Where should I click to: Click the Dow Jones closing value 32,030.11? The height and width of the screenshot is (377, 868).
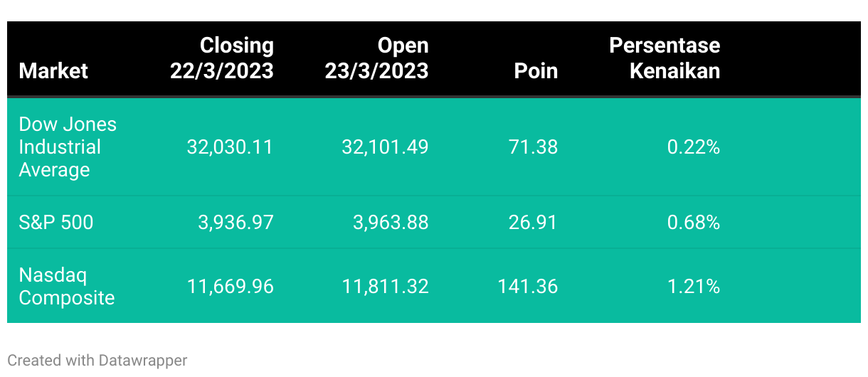[230, 147]
